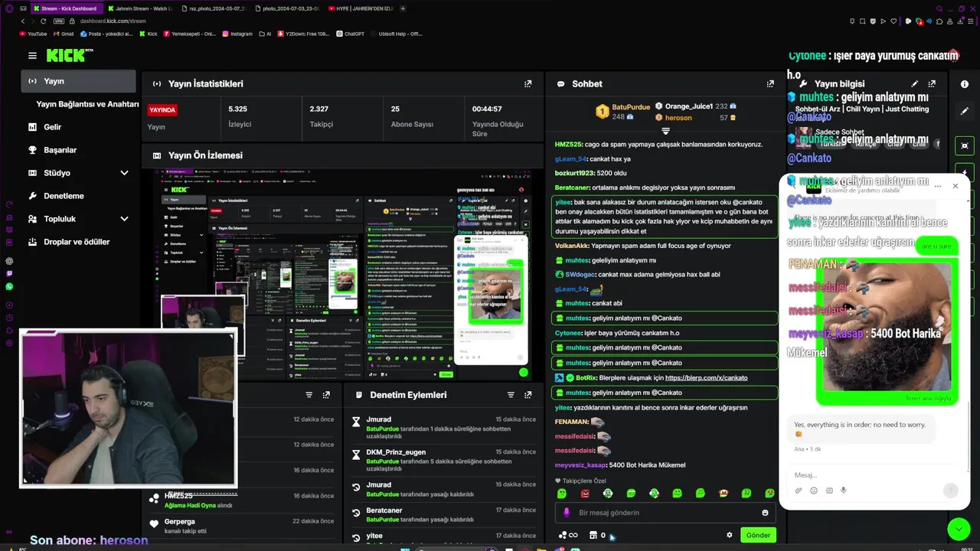This screenshot has width=980, height=551.
Task: Open Droplar ve ödüller page
Action: tap(78, 242)
